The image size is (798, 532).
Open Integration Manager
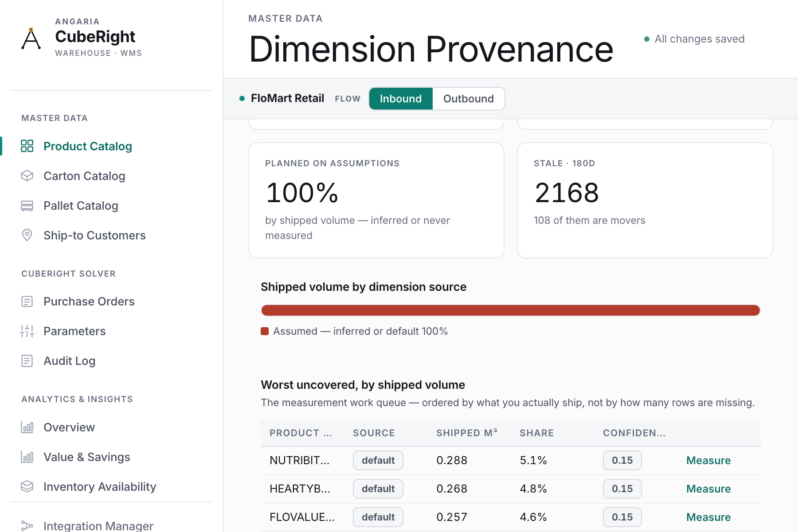click(98, 526)
